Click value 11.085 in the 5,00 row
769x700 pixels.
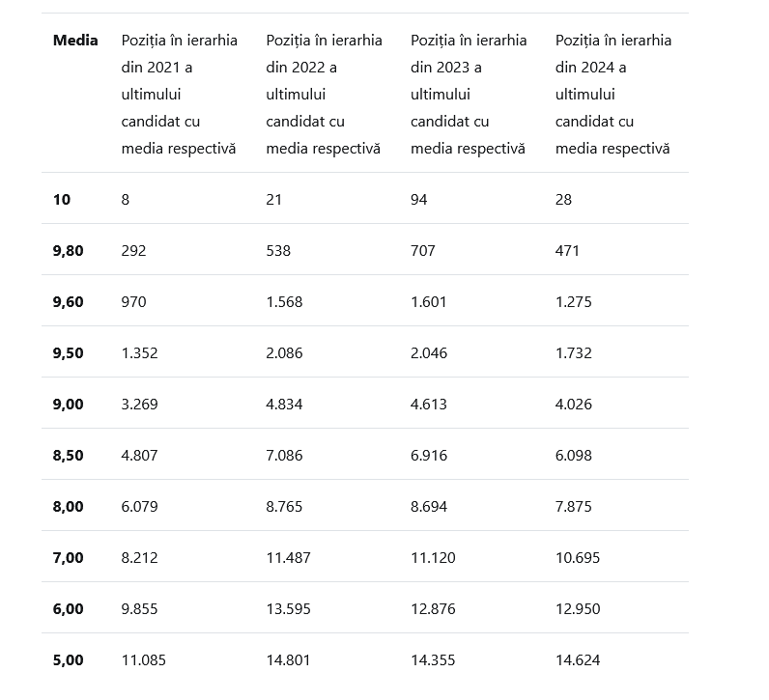[144, 660]
